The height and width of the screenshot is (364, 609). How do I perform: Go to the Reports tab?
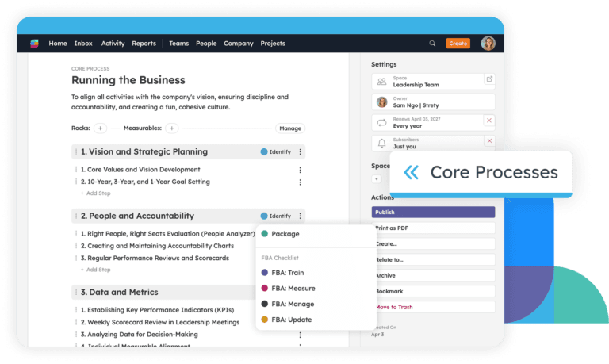tap(144, 44)
